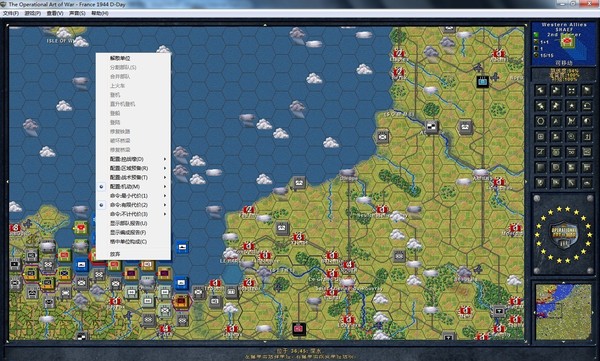
Task: Select the red-bordered unit counter near the coast
Action: click(x=181, y=302)
